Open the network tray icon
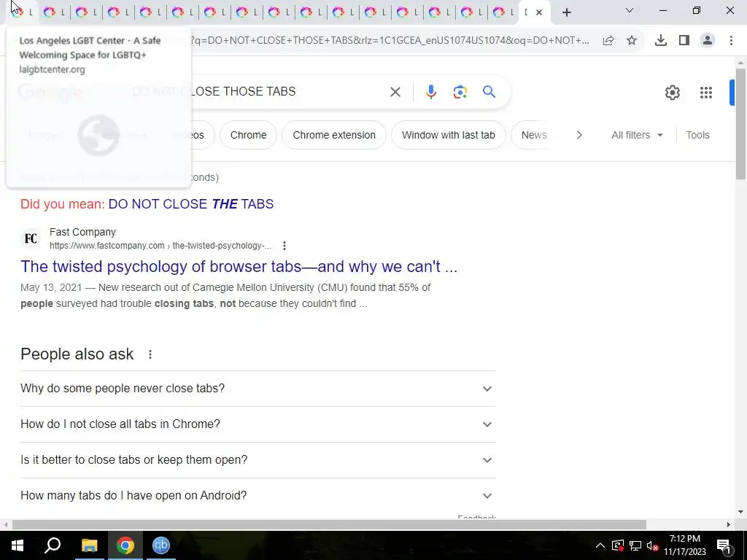Image resolution: width=747 pixels, height=560 pixels. point(635,545)
